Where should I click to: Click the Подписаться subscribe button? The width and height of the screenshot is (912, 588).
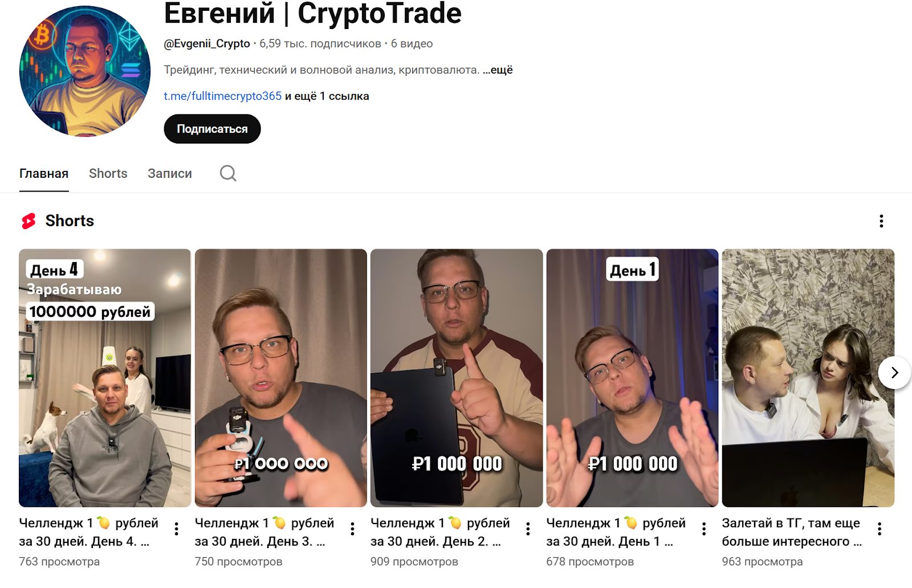212,129
